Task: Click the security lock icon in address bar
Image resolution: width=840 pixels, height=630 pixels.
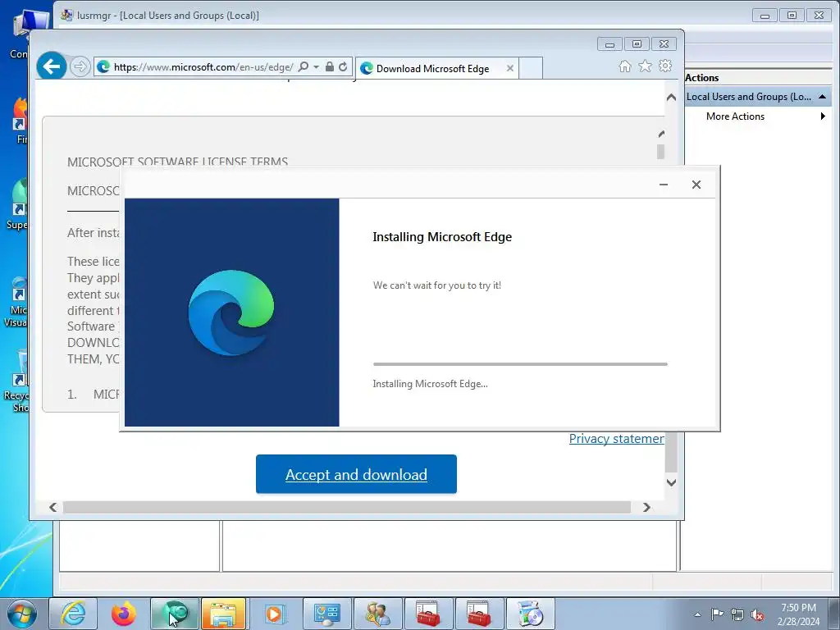Action: [330, 66]
